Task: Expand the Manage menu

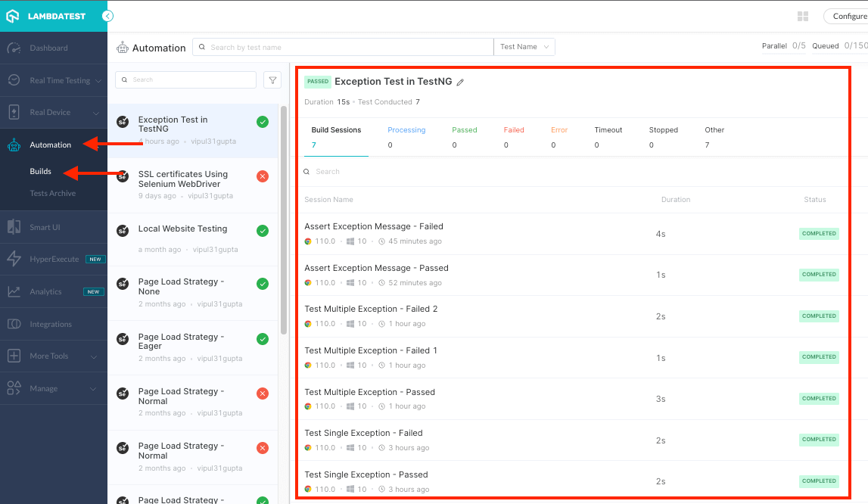Action: pos(44,389)
